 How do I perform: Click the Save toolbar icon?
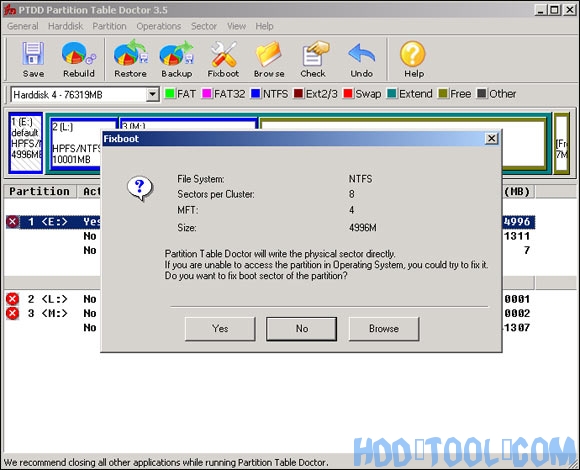click(33, 60)
